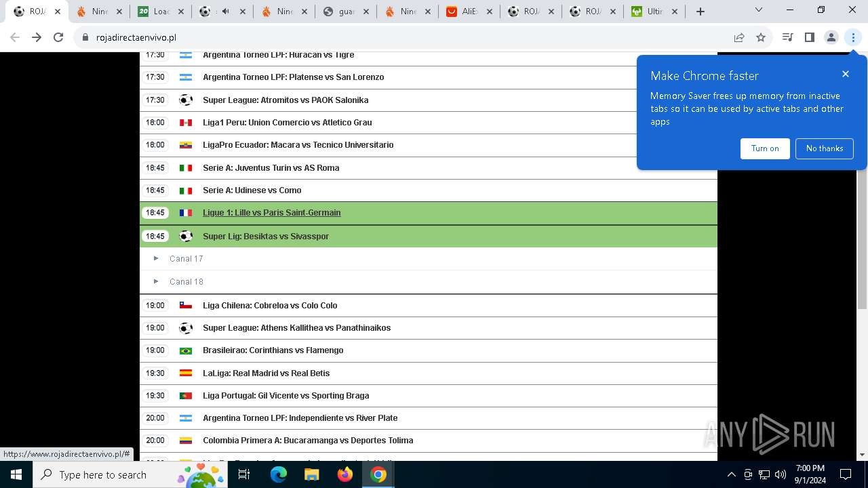Decline Memory Saver with No thanks
Image resolution: width=868 pixels, height=488 pixels.
[825, 148]
